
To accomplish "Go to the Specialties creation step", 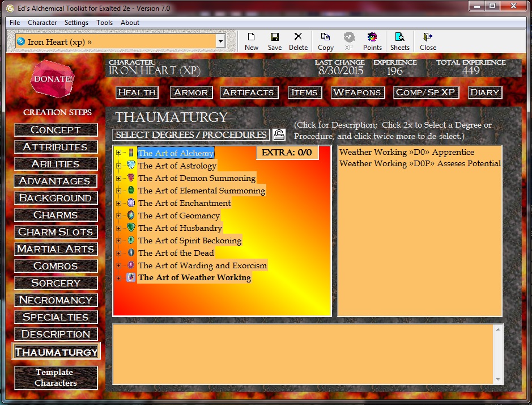I will pos(56,317).
